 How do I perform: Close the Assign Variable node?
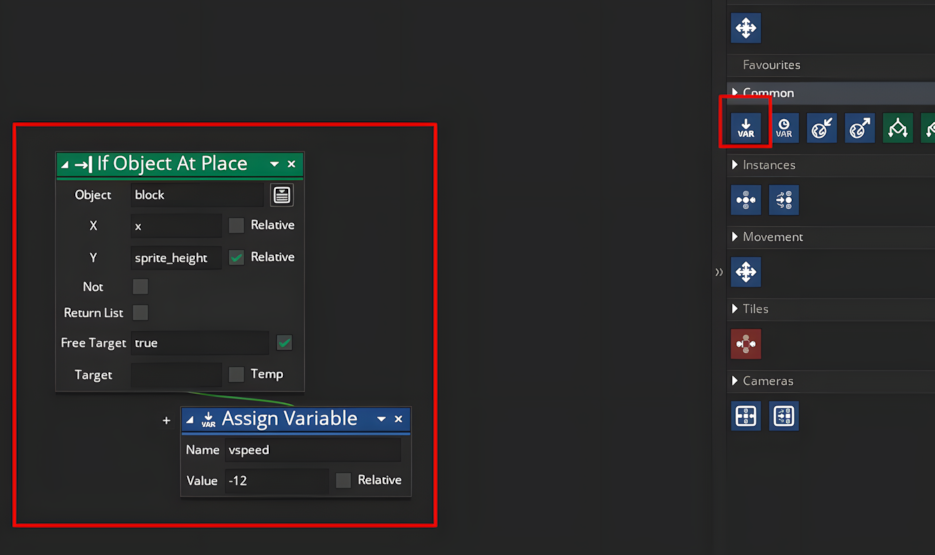pos(398,419)
